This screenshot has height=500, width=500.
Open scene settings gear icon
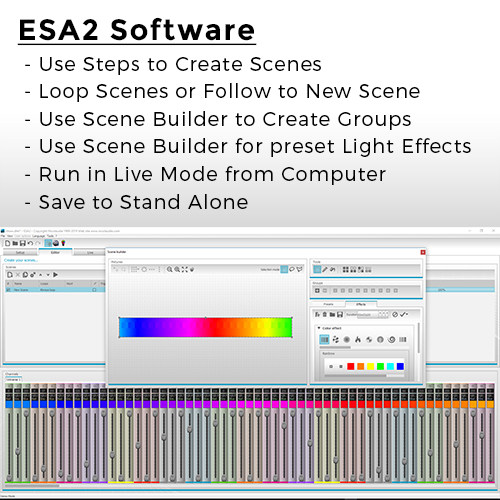[x=33, y=275]
